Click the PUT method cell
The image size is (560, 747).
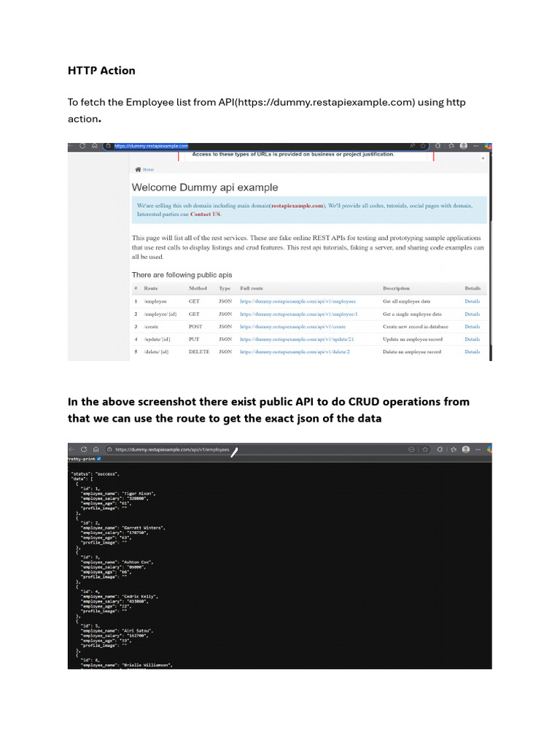(x=194, y=339)
